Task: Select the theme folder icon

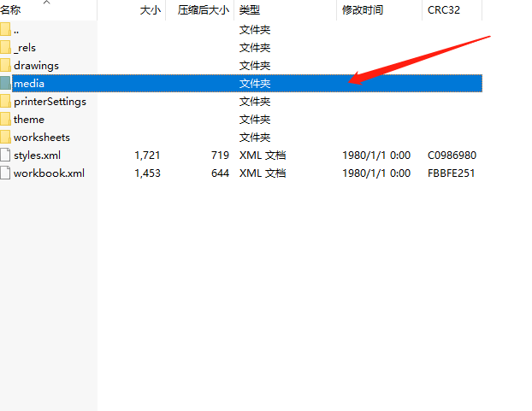Action: [5, 120]
